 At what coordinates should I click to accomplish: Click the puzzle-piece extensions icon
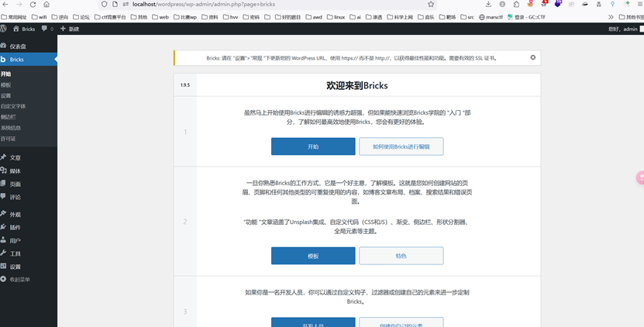point(516,4)
